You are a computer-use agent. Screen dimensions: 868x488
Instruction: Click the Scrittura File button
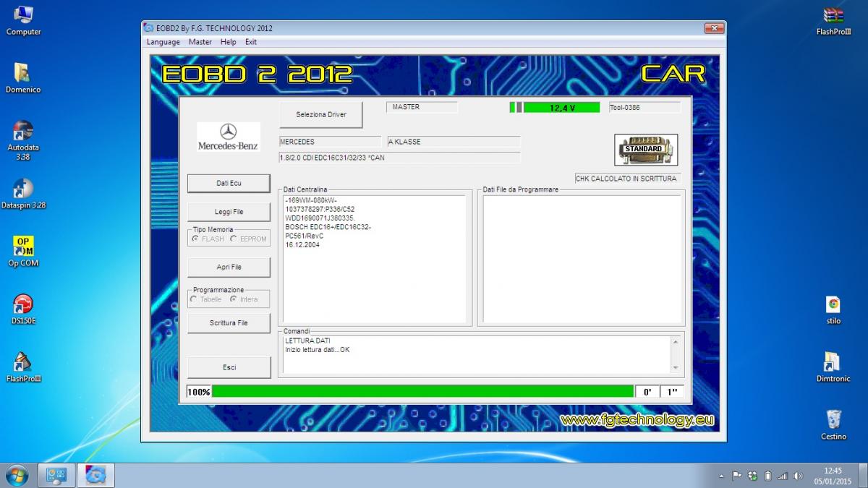coord(229,323)
